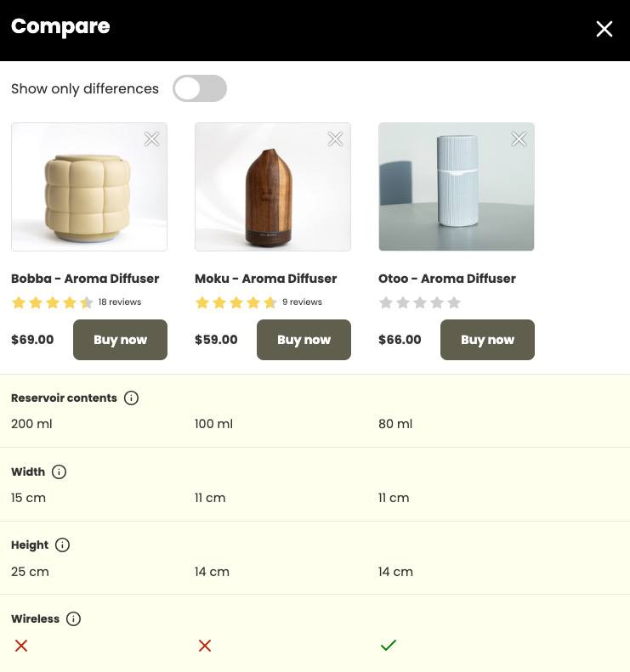Open Otoo - Aroma Diffuser title link
Viewport: 630px width, 672px height.
click(447, 279)
